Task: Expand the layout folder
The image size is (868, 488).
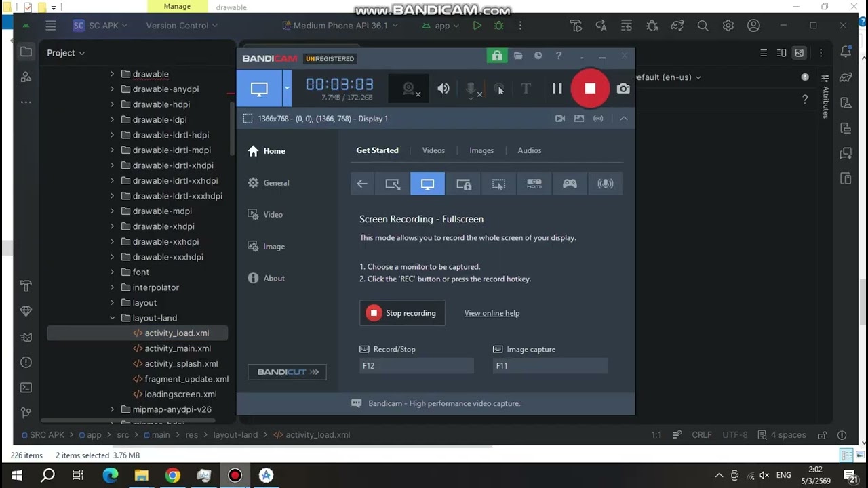Action: coord(113,302)
